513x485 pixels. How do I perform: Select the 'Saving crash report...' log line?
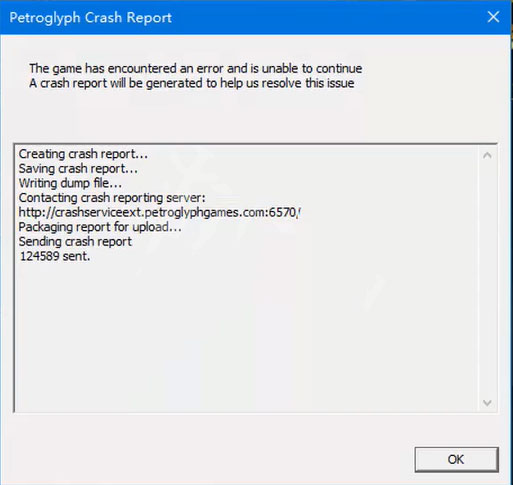coord(78,169)
